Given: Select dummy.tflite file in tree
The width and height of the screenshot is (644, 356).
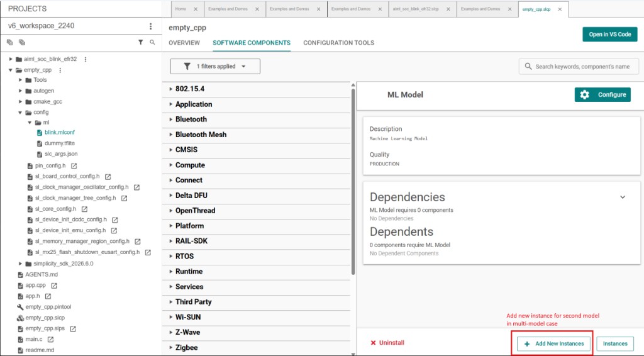Looking at the screenshot, I should [60, 143].
